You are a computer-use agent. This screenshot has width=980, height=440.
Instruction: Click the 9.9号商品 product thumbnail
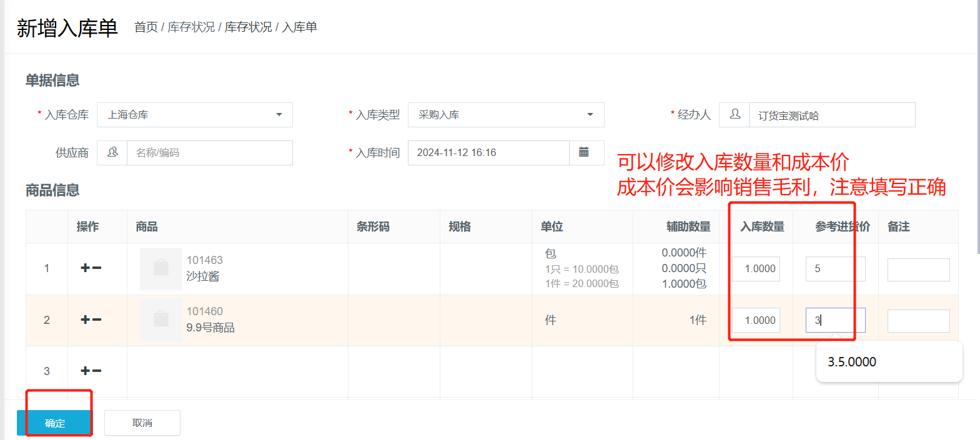click(161, 320)
